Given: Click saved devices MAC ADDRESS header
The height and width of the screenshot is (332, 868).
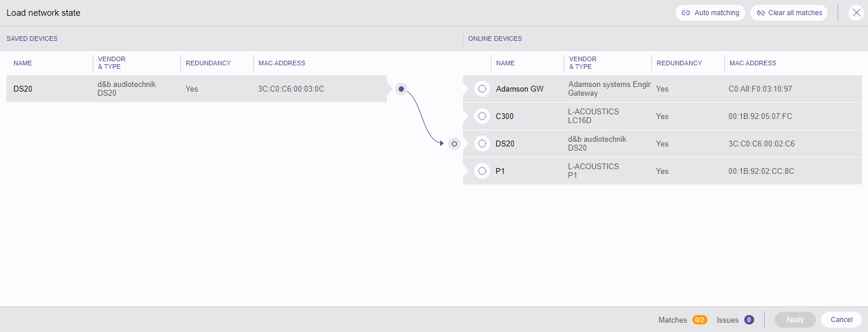Looking at the screenshot, I should 282,63.
